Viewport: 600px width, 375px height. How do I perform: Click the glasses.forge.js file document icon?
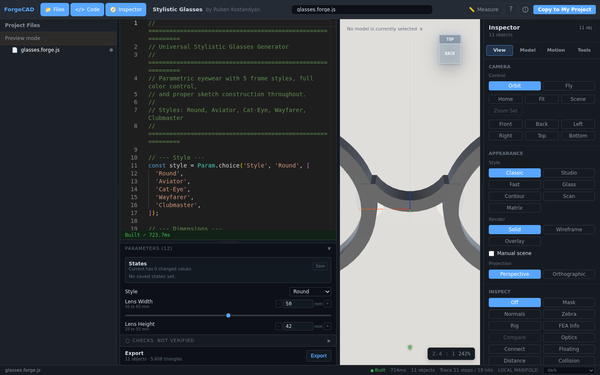click(15, 50)
